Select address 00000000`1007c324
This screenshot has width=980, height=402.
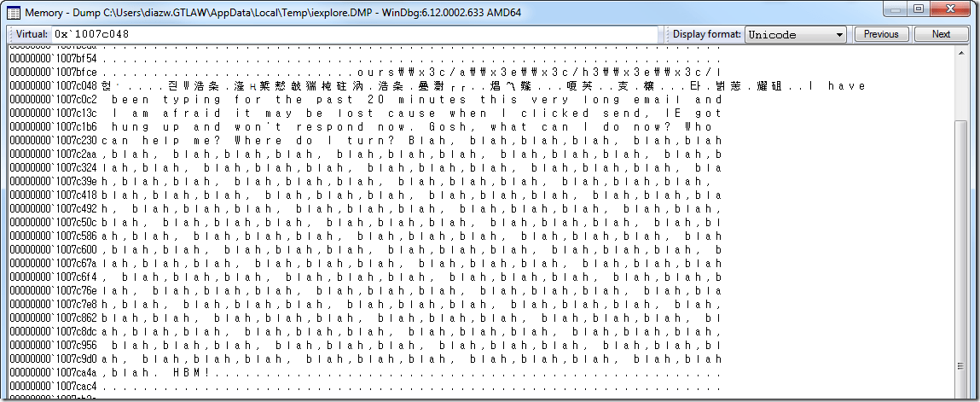pos(53,168)
